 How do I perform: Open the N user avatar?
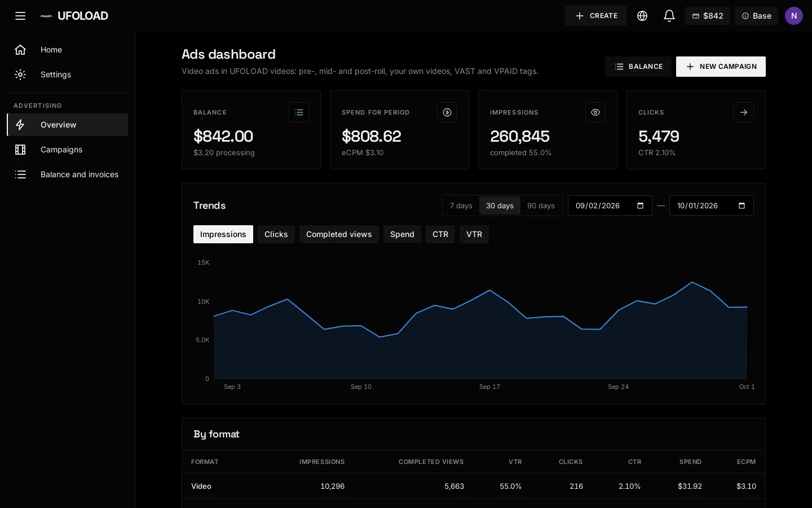click(794, 16)
